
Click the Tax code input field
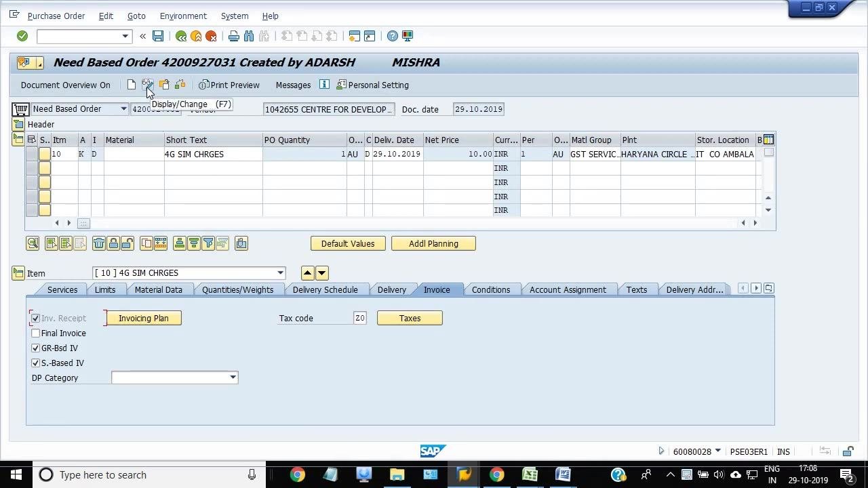[x=359, y=318]
